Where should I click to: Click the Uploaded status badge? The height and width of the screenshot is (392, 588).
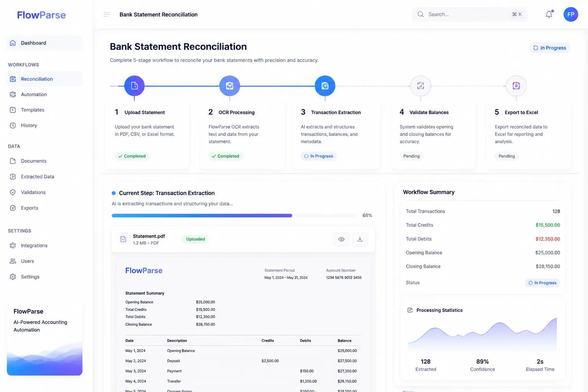[196, 239]
